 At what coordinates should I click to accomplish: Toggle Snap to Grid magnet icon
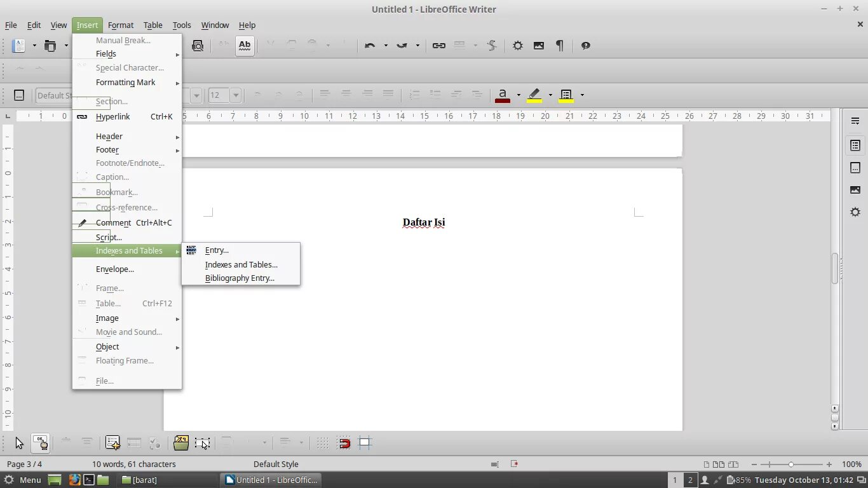coord(345,443)
